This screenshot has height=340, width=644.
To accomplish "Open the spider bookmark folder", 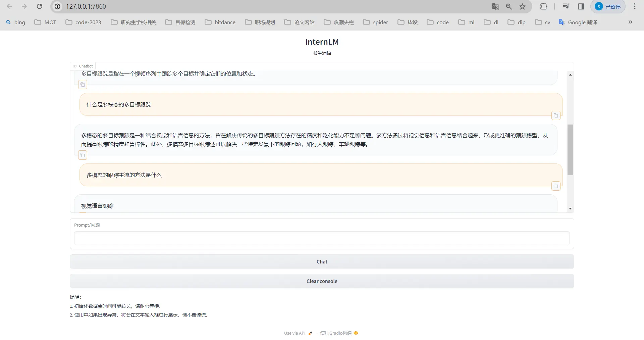I will pyautogui.click(x=376, y=22).
